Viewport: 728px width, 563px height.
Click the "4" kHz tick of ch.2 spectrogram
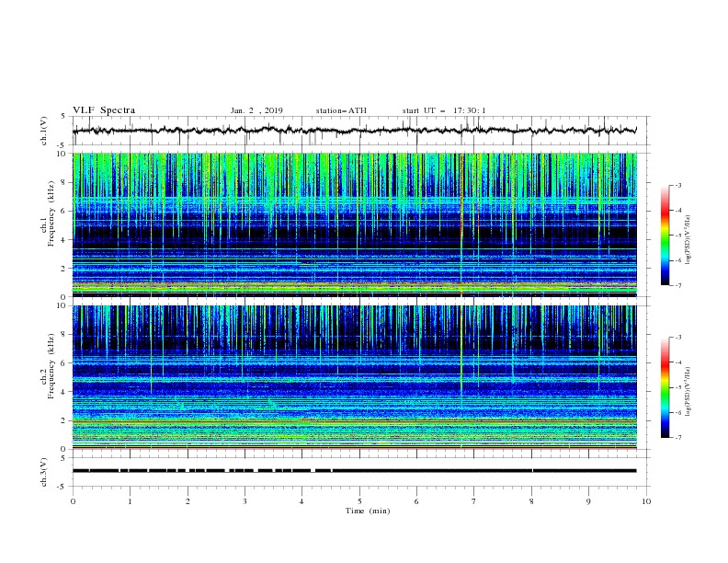[64, 392]
